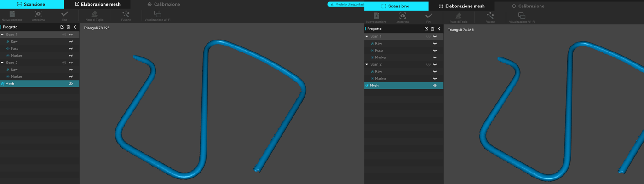Image resolution: width=644 pixels, height=184 pixels.
Task: Click the Fine checkmark in left window
Action: click(64, 16)
